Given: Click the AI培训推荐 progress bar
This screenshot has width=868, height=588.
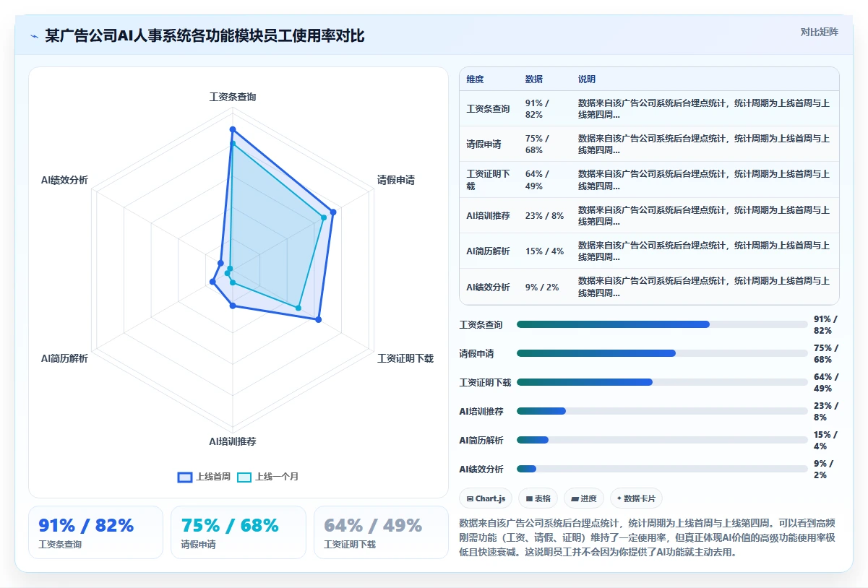Looking at the screenshot, I should point(662,411).
